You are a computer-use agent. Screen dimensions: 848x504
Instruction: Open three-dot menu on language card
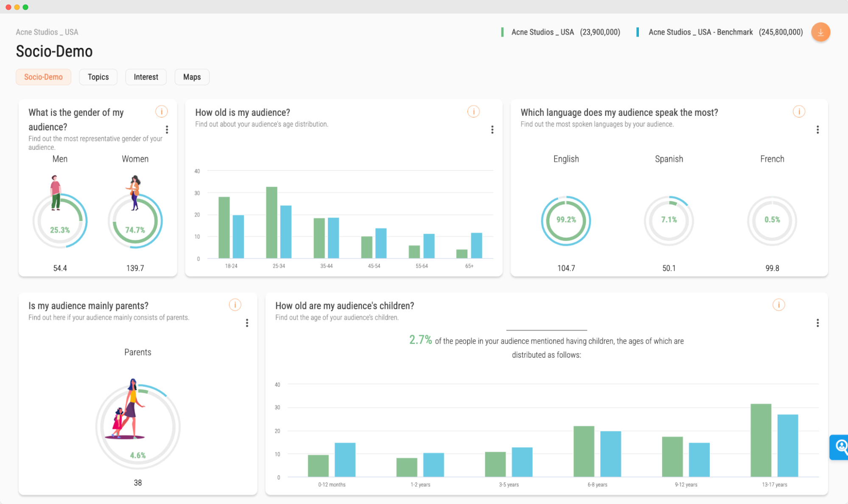pos(817,129)
